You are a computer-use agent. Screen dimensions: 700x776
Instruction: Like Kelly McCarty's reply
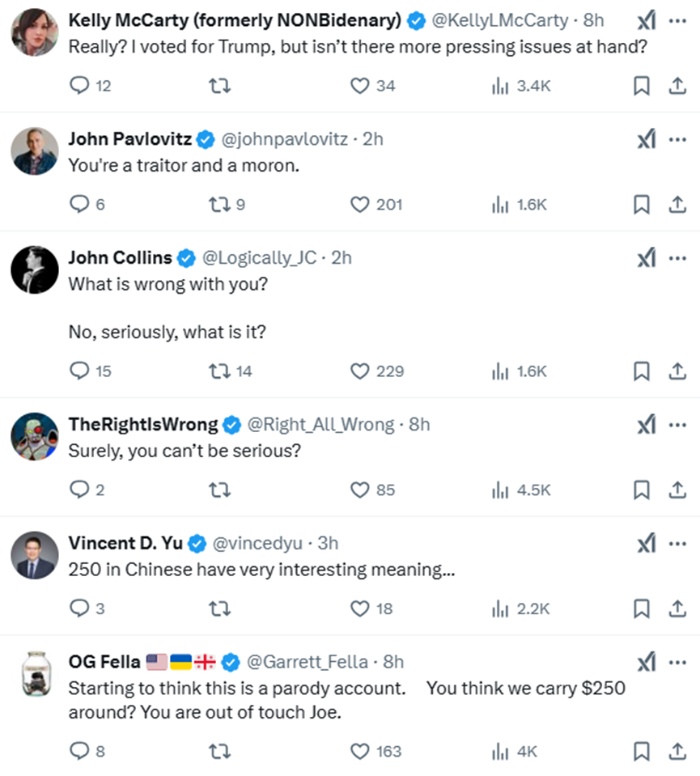359,86
